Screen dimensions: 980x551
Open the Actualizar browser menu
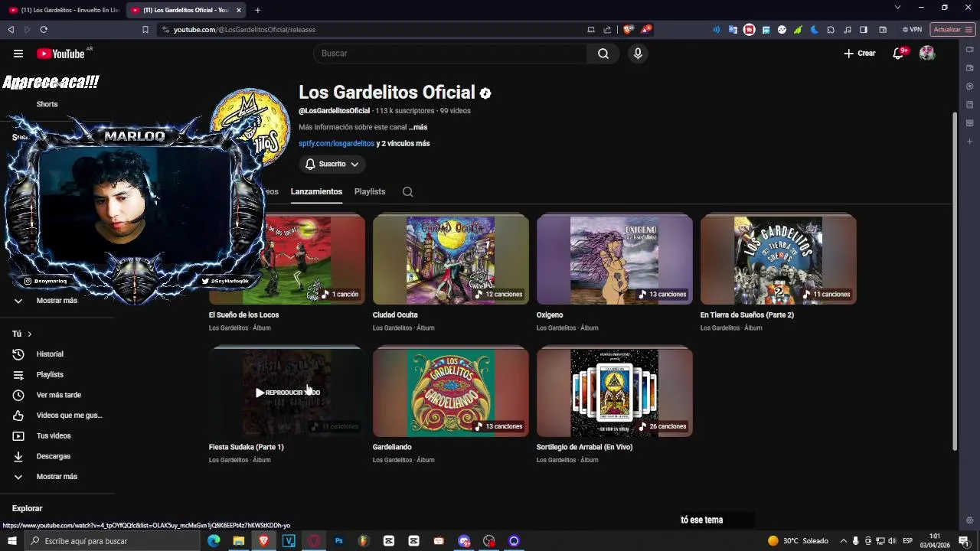(952, 30)
